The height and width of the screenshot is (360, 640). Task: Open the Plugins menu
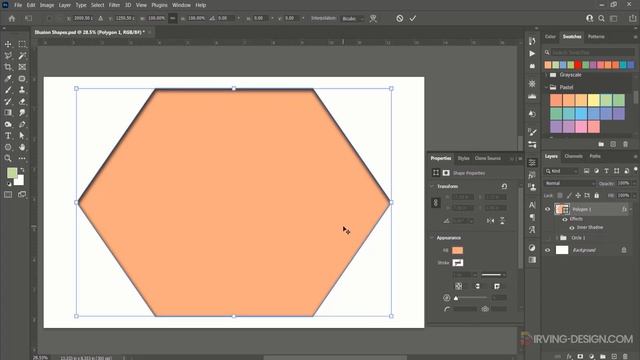(160, 5)
